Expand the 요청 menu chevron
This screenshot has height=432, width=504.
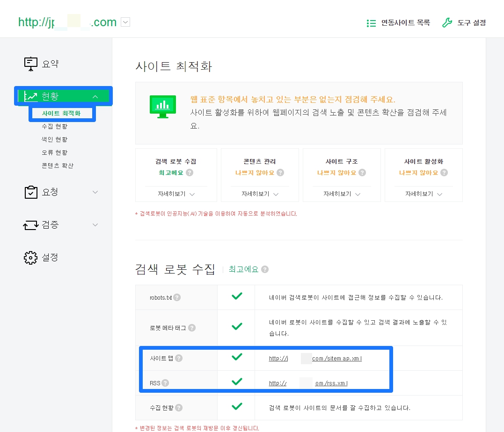point(95,192)
